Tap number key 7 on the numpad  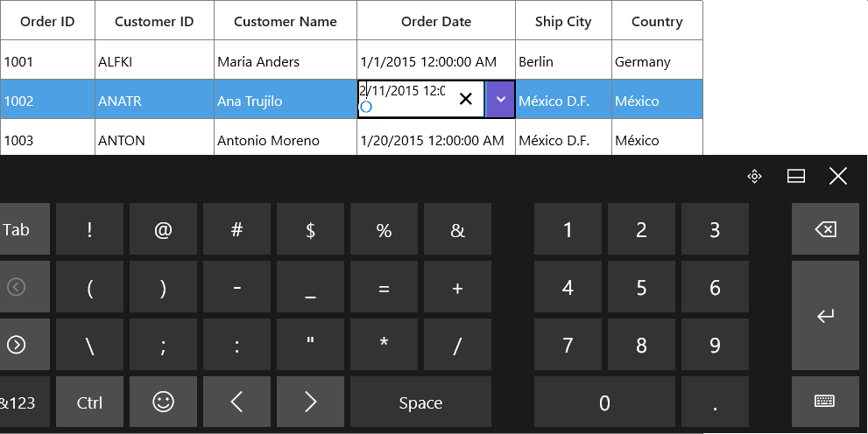568,345
